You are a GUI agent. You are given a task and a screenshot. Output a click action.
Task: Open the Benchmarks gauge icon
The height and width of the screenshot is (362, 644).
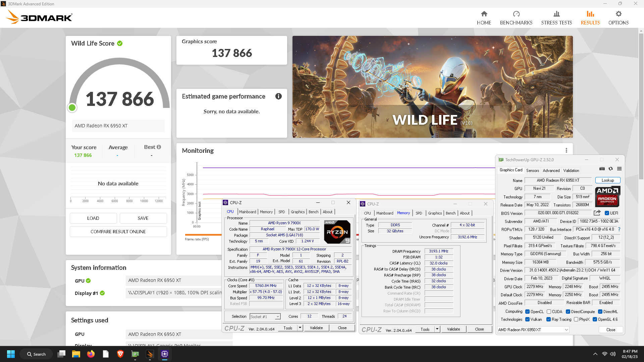[x=516, y=14]
